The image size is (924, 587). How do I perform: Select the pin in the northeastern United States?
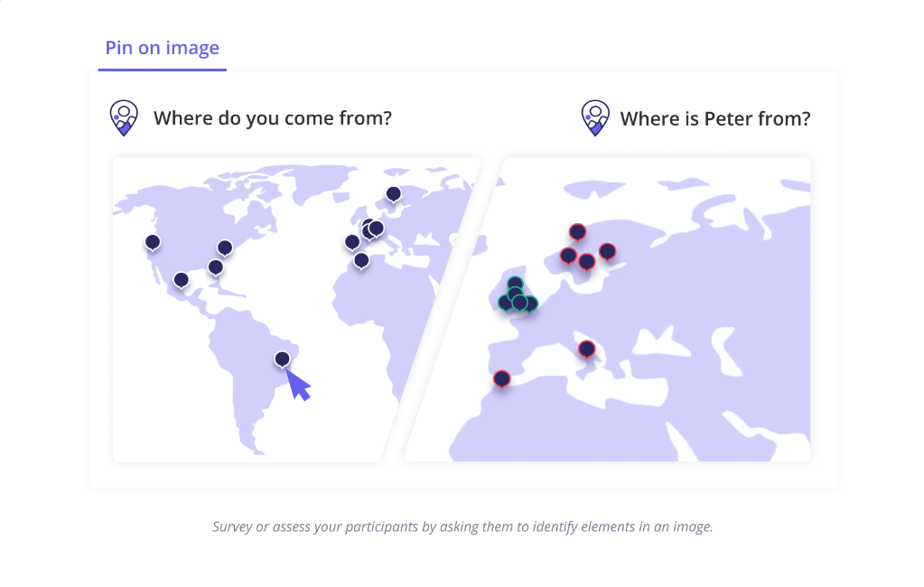click(x=225, y=247)
